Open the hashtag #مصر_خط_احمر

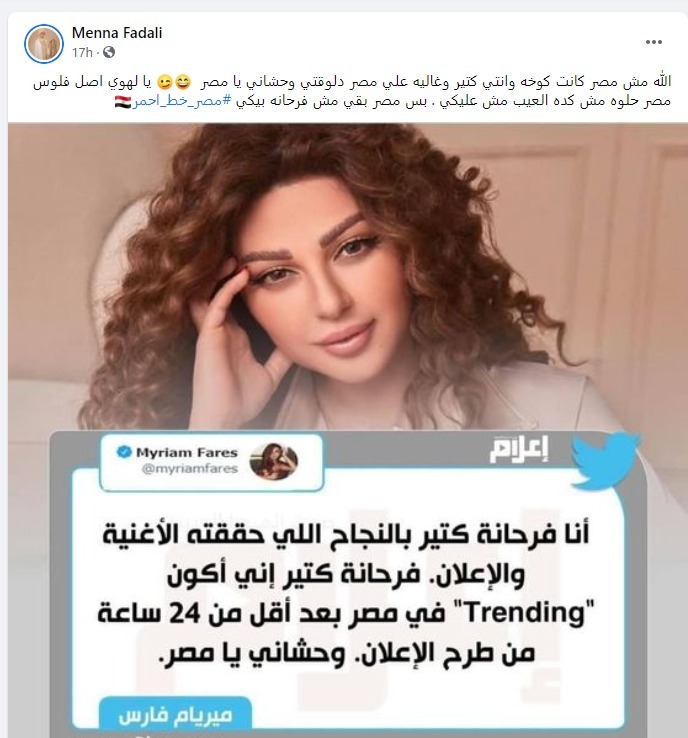(x=182, y=102)
